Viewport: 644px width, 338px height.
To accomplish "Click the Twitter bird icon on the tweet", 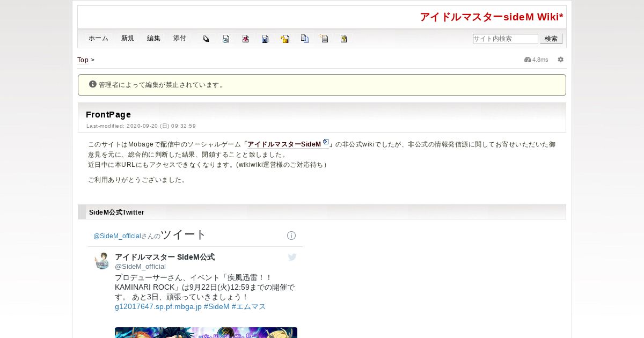I will [x=292, y=257].
